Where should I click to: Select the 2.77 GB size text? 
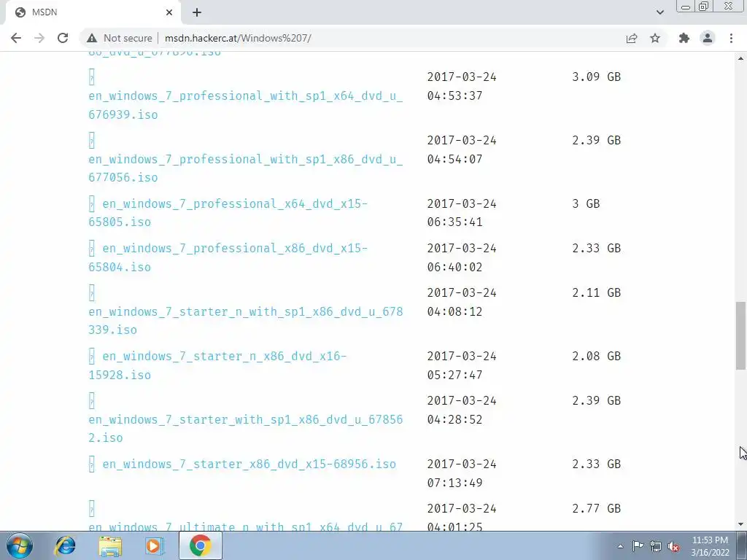click(597, 508)
